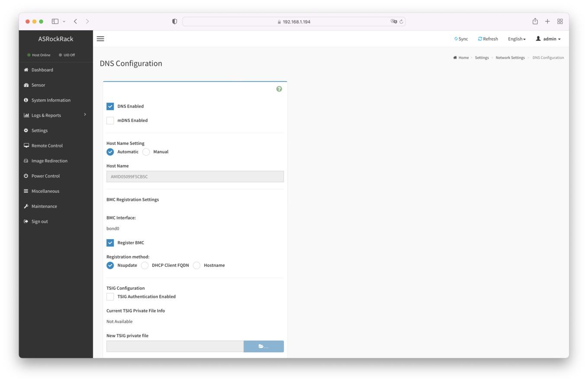The width and height of the screenshot is (588, 383).
Task: Disable the DNS Enabled checkbox
Action: pos(110,106)
